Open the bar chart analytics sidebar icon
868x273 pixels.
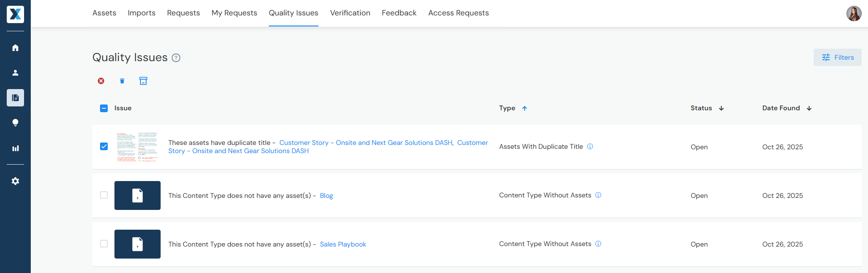[15, 148]
